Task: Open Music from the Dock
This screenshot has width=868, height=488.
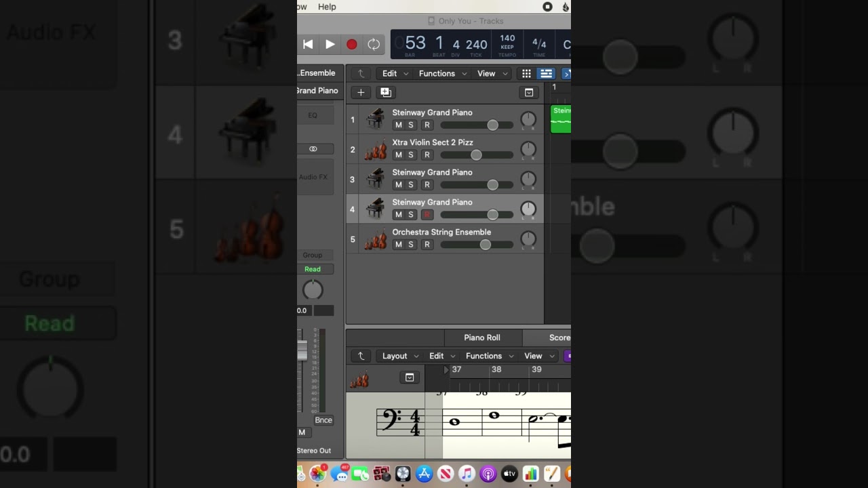Action: point(467,474)
